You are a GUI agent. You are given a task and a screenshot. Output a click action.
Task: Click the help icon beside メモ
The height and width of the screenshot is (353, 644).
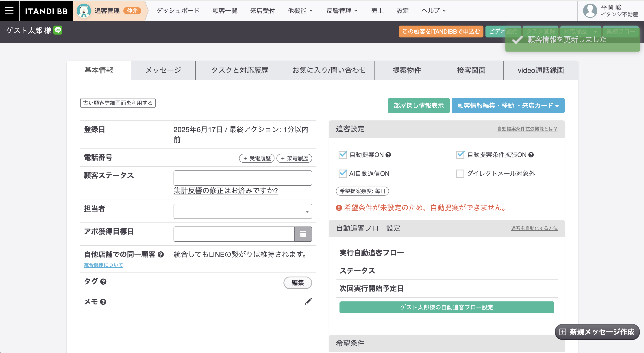click(103, 302)
